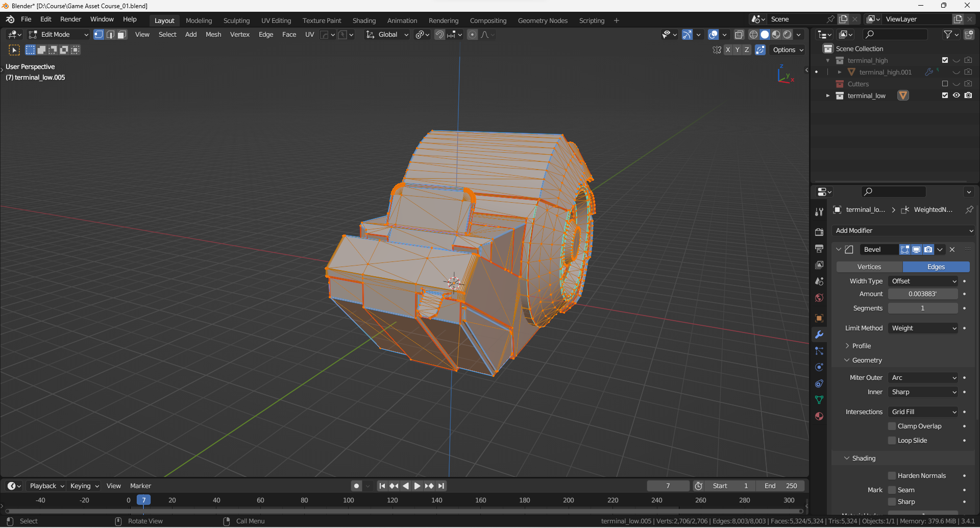
Task: Open the Physics properties tab
Action: [819, 367]
